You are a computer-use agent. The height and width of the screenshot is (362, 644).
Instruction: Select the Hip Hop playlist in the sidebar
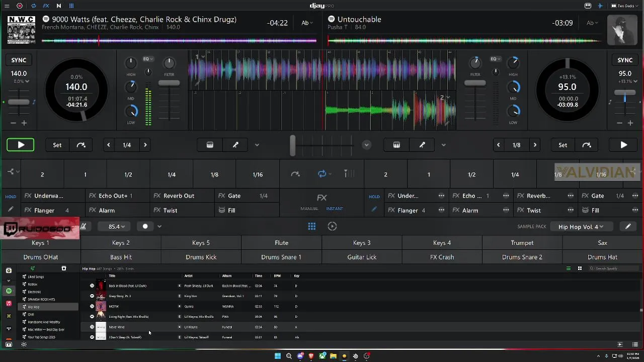pyautogui.click(x=48, y=307)
